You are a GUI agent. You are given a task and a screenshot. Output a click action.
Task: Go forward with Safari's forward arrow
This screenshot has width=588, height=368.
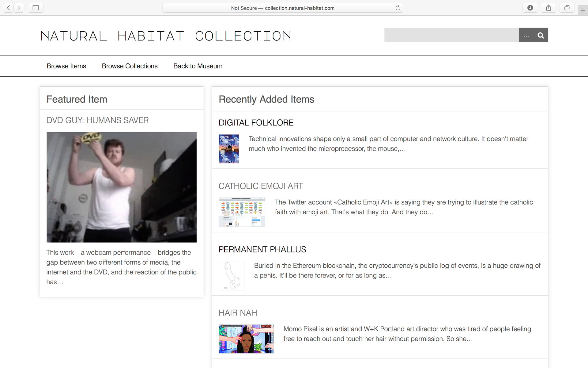(x=19, y=8)
